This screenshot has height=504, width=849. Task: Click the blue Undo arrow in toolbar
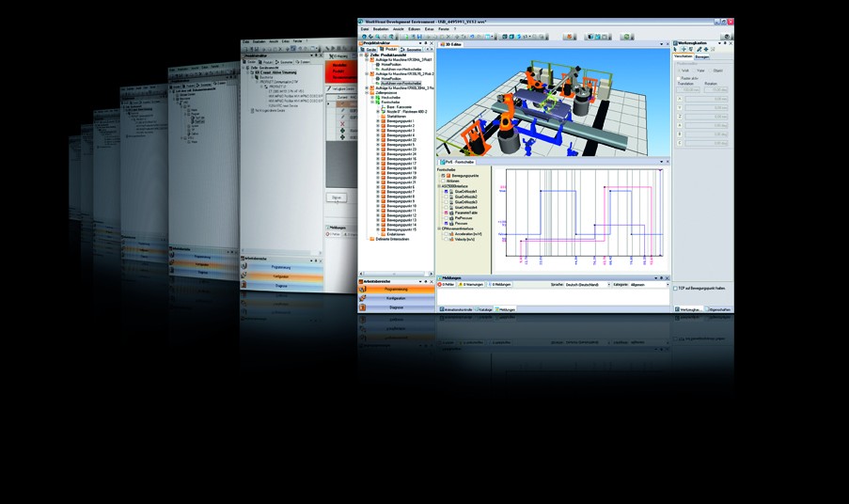coord(472,37)
